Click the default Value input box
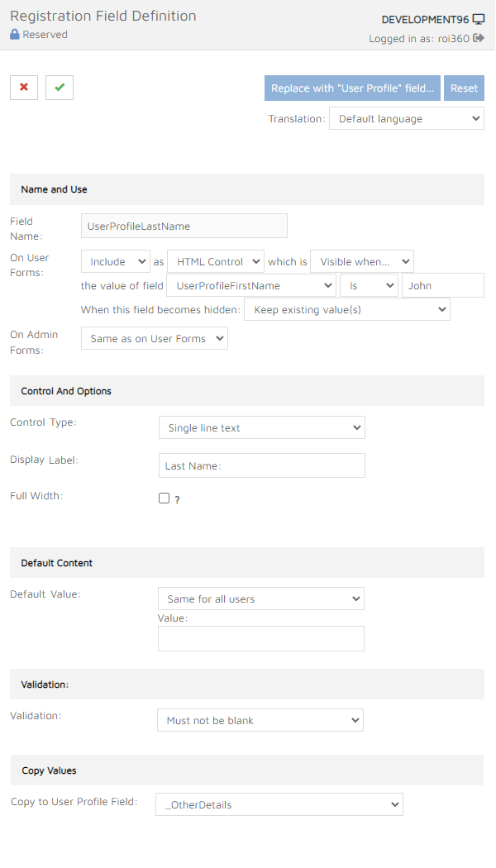This screenshot has width=496, height=868. [x=261, y=638]
